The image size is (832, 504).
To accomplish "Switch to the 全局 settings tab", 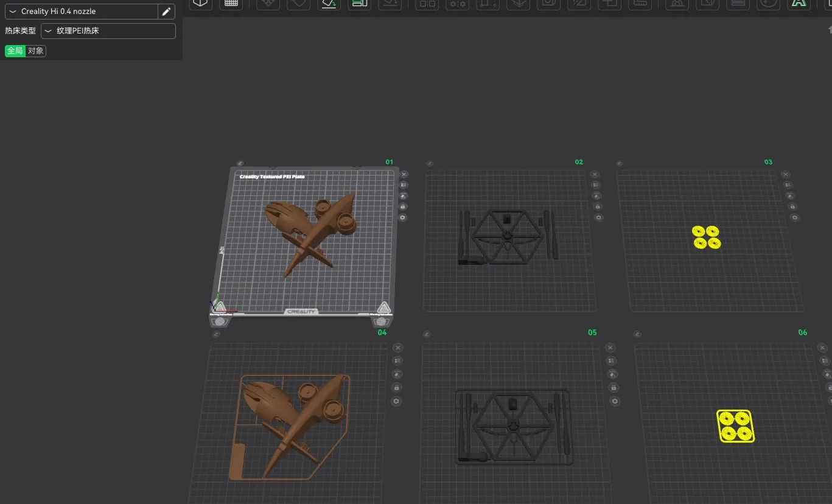I will (14, 51).
